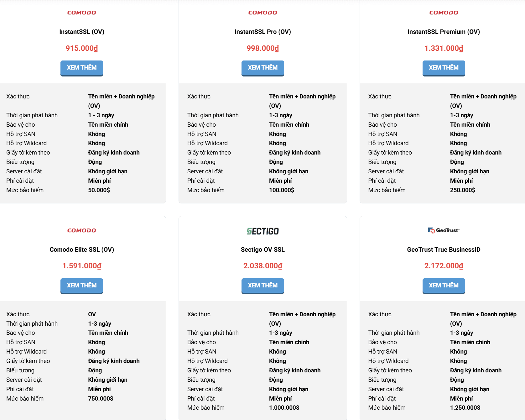Open XEM THÊM for InstantSSL (OV)
Viewport: 525px width, 420px height.
82,68
